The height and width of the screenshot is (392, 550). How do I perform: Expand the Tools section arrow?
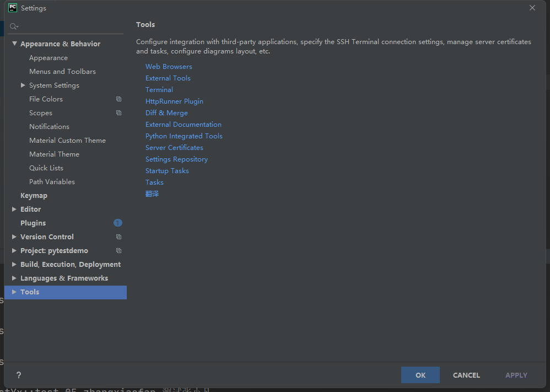(14, 292)
